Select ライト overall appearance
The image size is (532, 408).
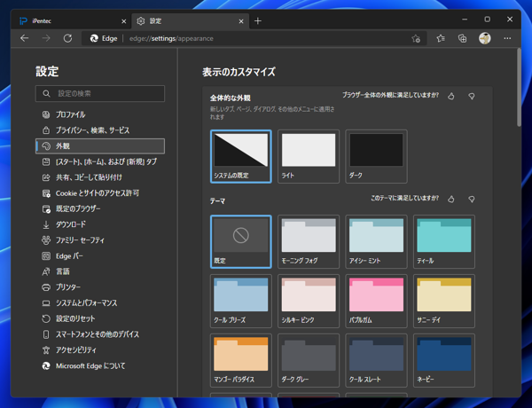pyautogui.click(x=309, y=156)
